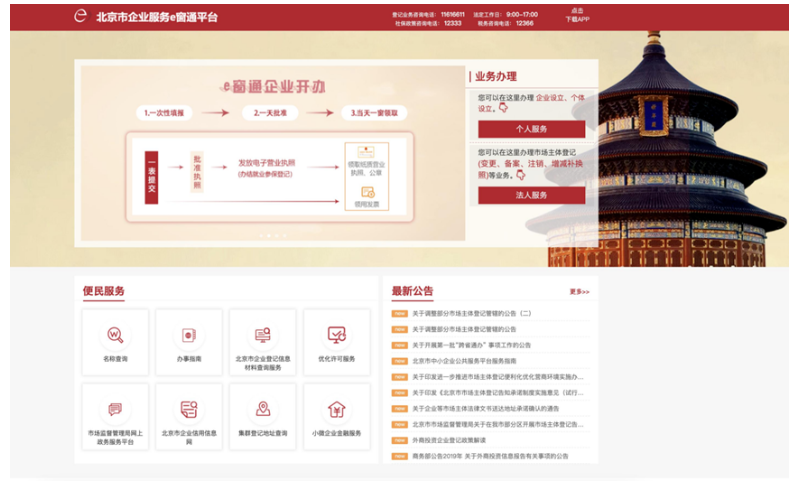Image resolution: width=812 pixels, height=482 pixels.
Task: Open 市场监督管理局网上政务服务平台 icon
Action: [x=116, y=410]
